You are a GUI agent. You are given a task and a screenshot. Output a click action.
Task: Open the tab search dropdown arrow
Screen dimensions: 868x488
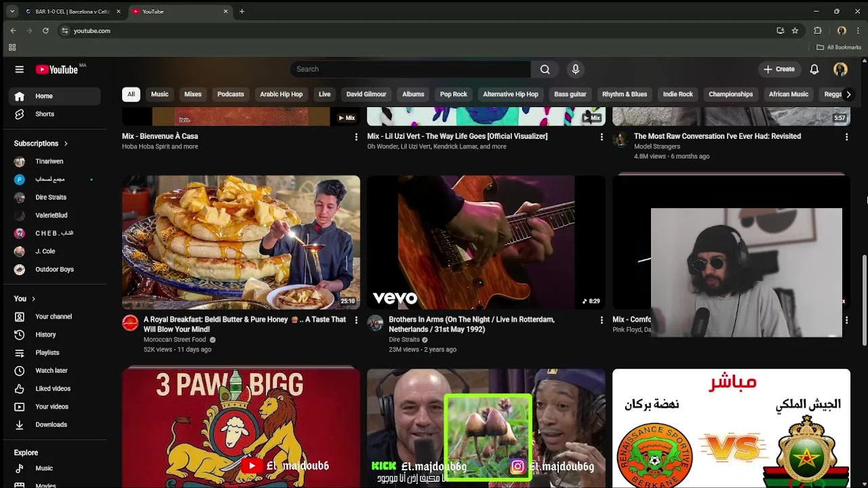12,12
